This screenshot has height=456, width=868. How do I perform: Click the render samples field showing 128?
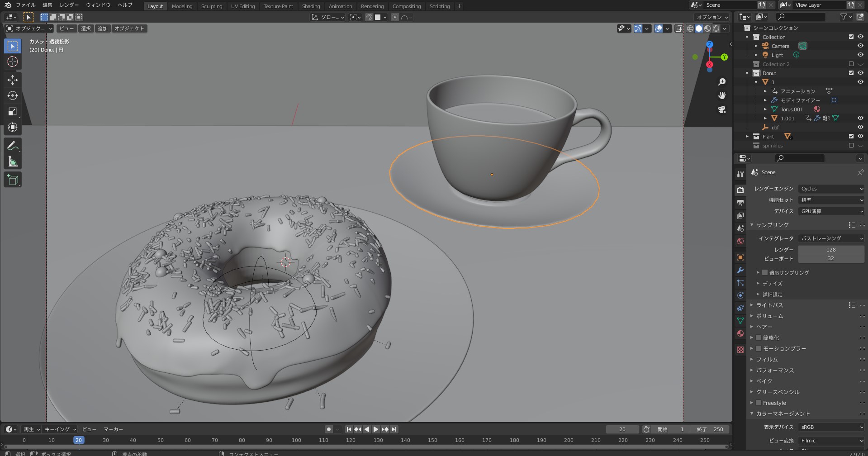coord(831,250)
